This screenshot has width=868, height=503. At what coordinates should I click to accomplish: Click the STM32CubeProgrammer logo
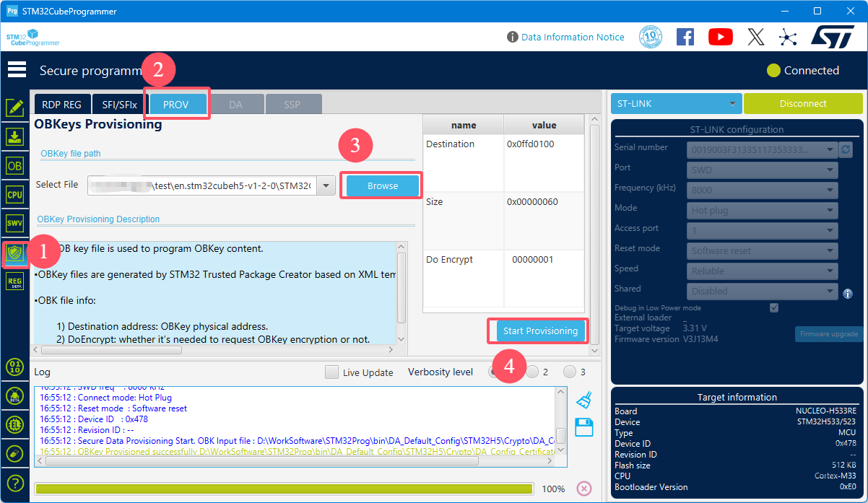[32, 37]
